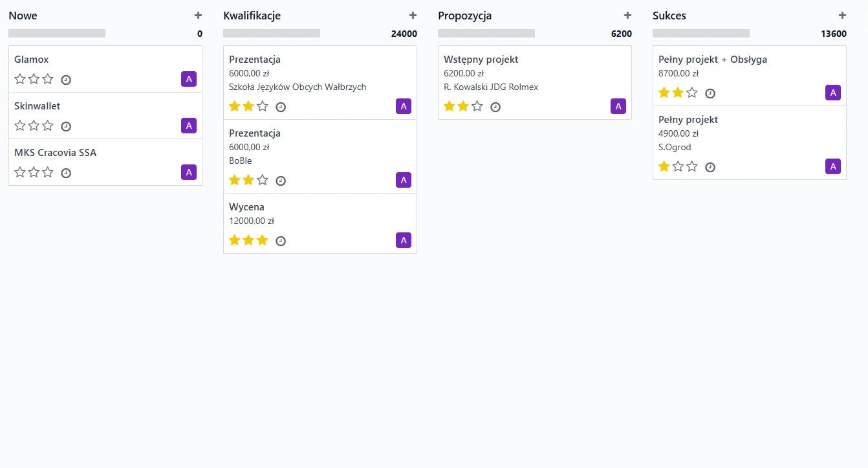Click user avatar on S.Ogrod card

833,166
